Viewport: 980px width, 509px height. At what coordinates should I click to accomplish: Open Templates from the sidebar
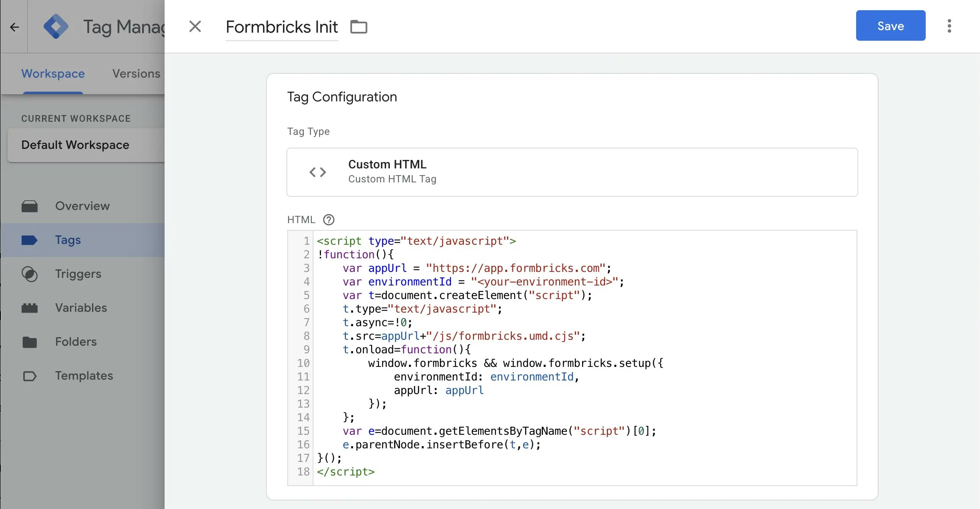click(x=29, y=376)
